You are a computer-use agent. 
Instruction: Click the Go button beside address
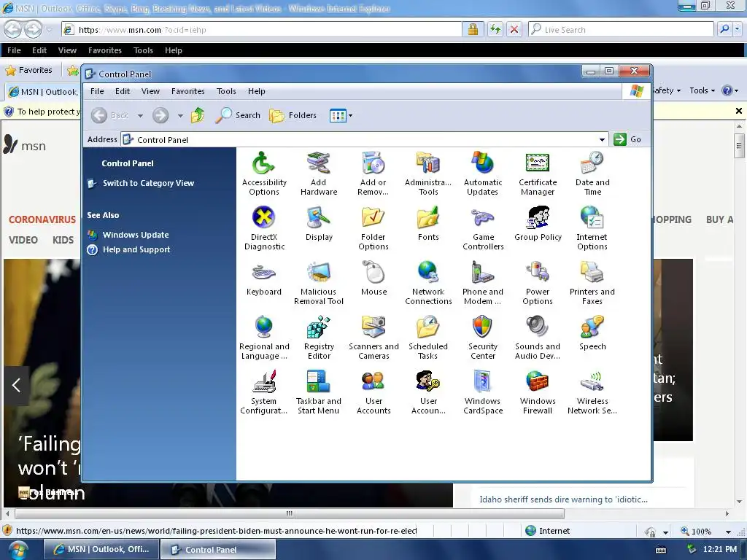click(627, 139)
